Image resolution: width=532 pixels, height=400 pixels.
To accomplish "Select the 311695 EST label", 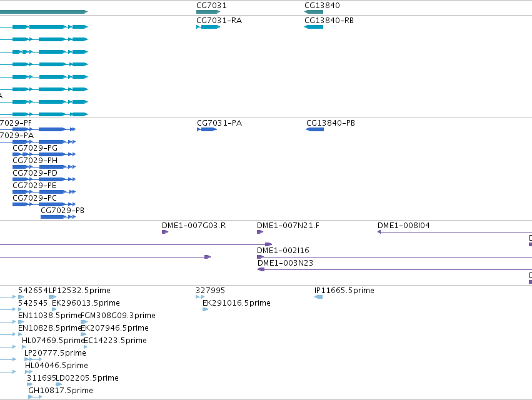I will [x=41, y=378].
